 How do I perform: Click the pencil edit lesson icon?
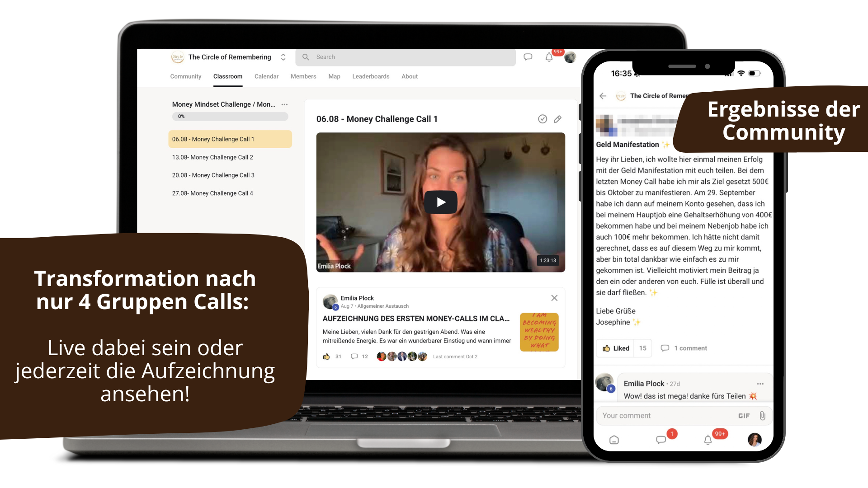pos(557,119)
